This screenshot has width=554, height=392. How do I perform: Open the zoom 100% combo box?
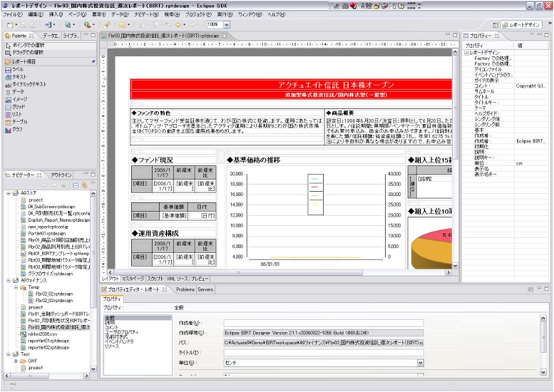pos(227,24)
